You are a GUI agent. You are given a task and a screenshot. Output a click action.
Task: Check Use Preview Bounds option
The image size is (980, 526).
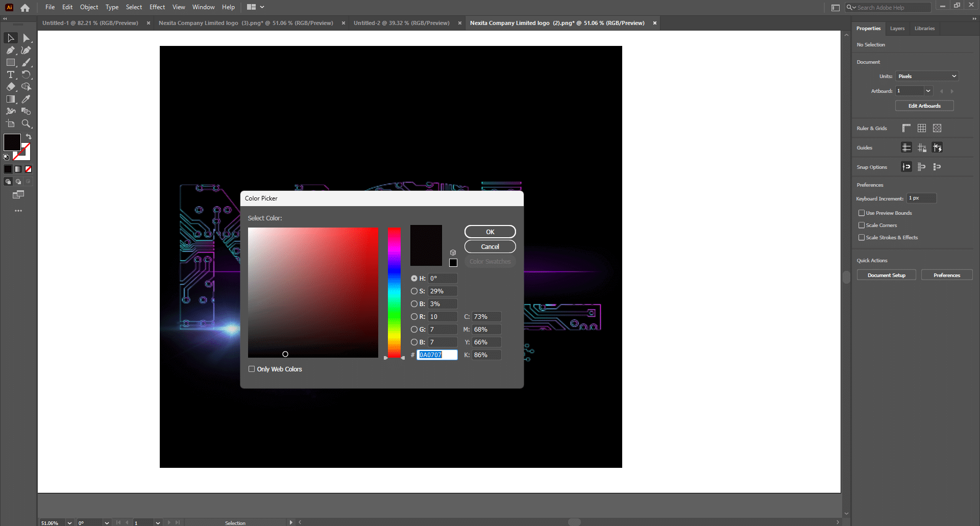pos(862,213)
